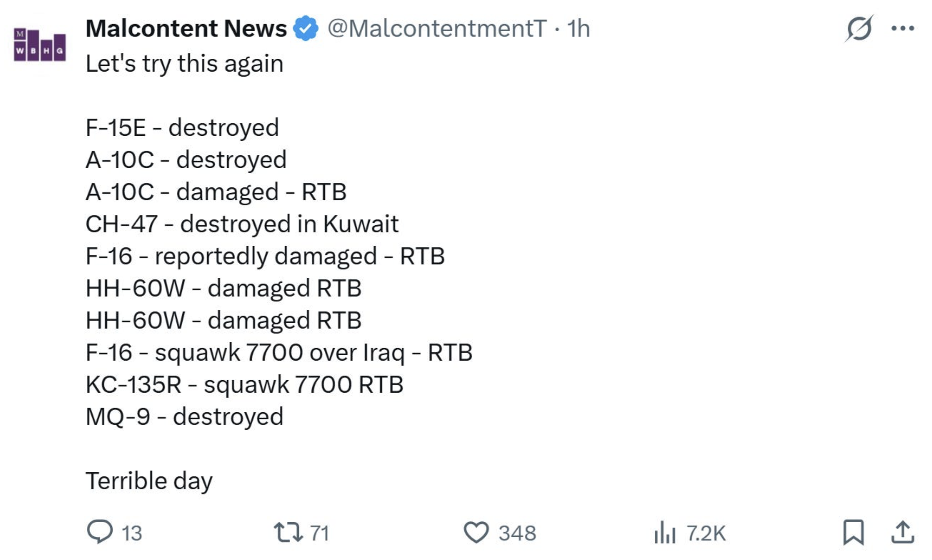
Task: Open the Malcontent News profile avatar
Action: (x=40, y=45)
